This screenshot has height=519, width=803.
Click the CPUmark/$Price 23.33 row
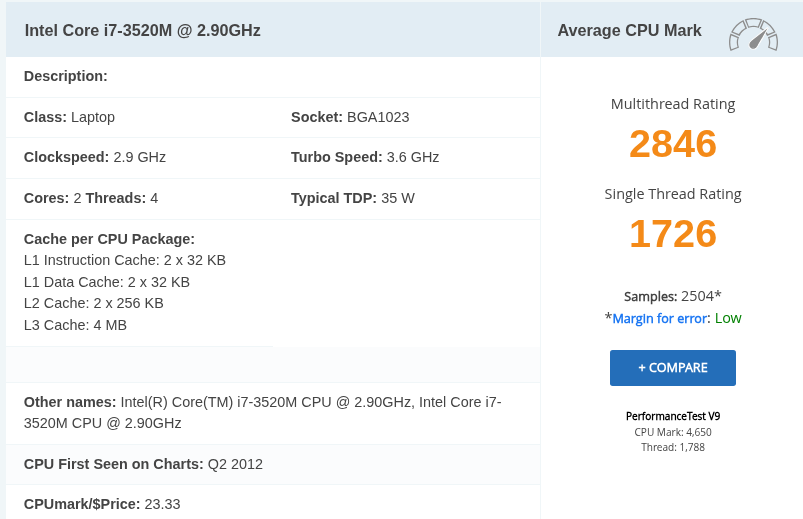point(102,504)
